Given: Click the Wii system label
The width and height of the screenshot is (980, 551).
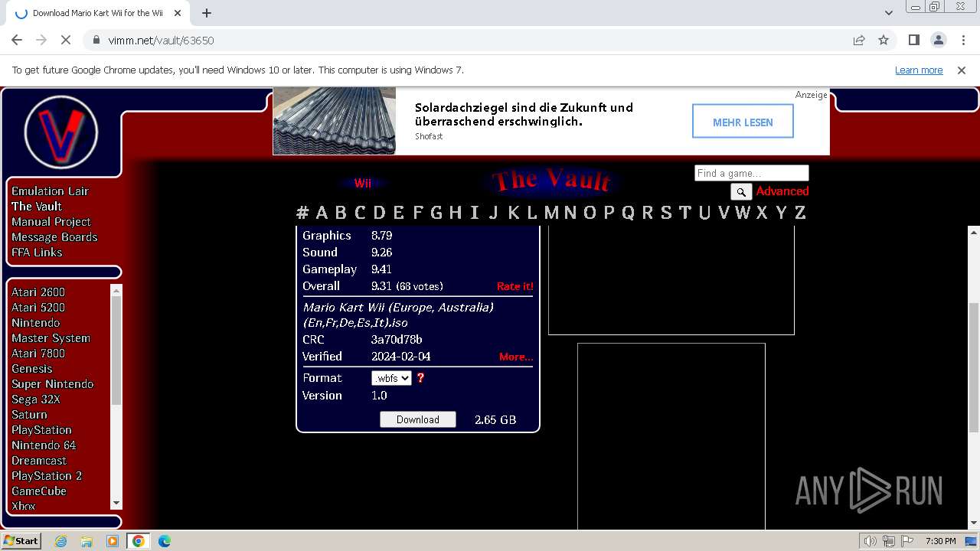Looking at the screenshot, I should [x=362, y=184].
